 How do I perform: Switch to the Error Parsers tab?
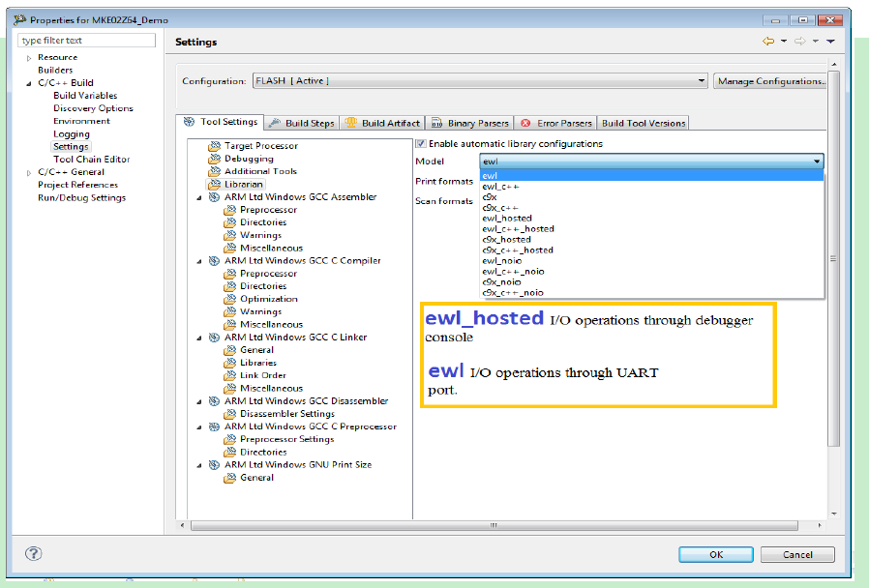(x=556, y=123)
